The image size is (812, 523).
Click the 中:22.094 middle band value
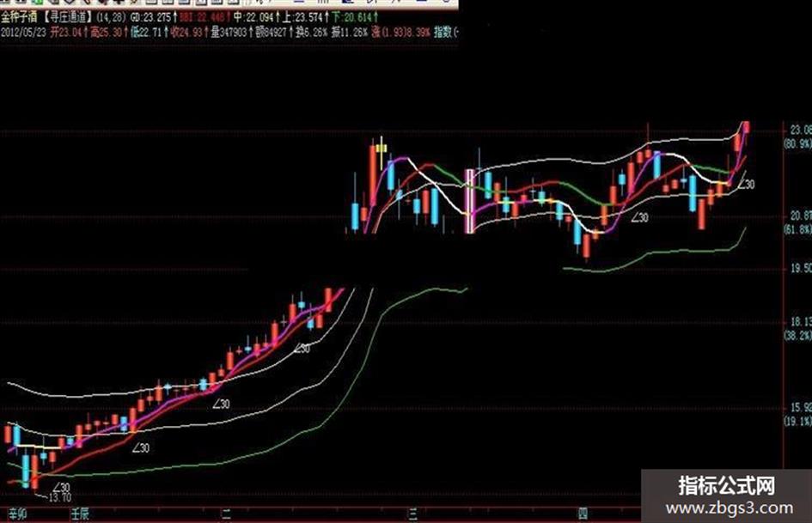tap(253, 17)
